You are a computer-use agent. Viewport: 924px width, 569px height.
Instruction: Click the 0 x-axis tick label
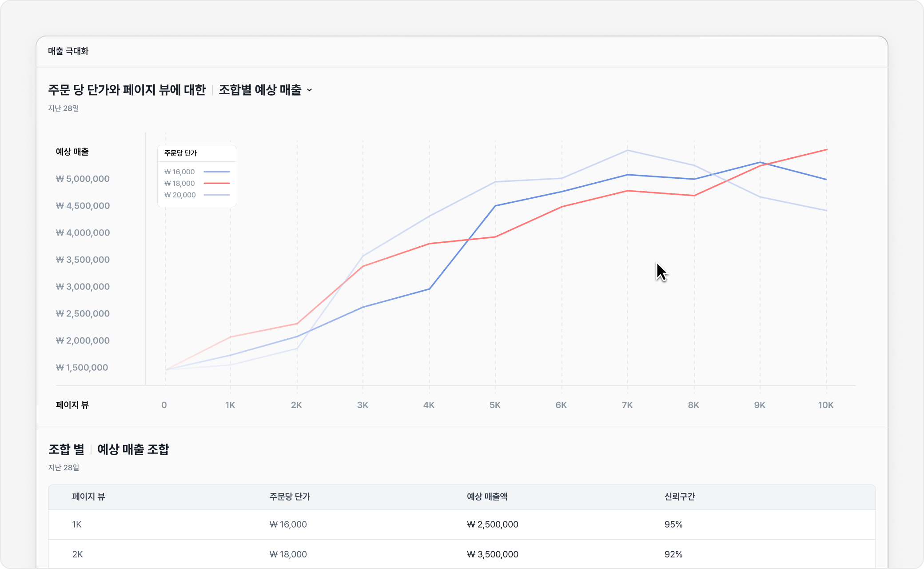[x=164, y=405]
